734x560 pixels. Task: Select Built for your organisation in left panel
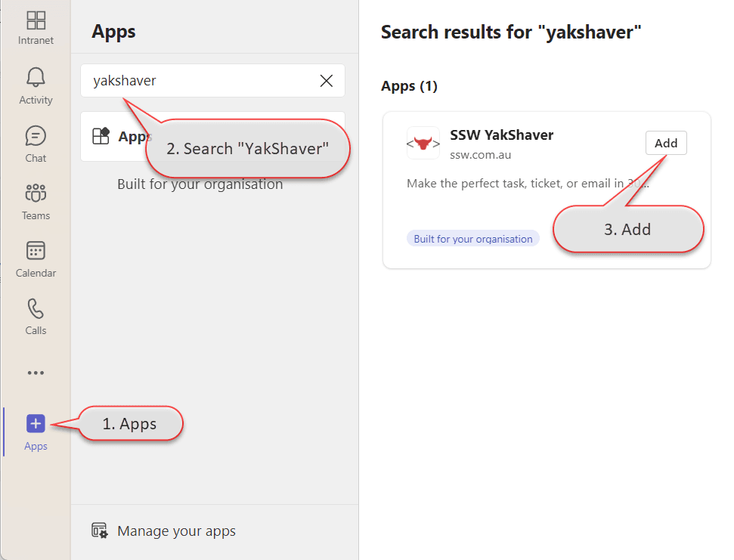point(200,184)
